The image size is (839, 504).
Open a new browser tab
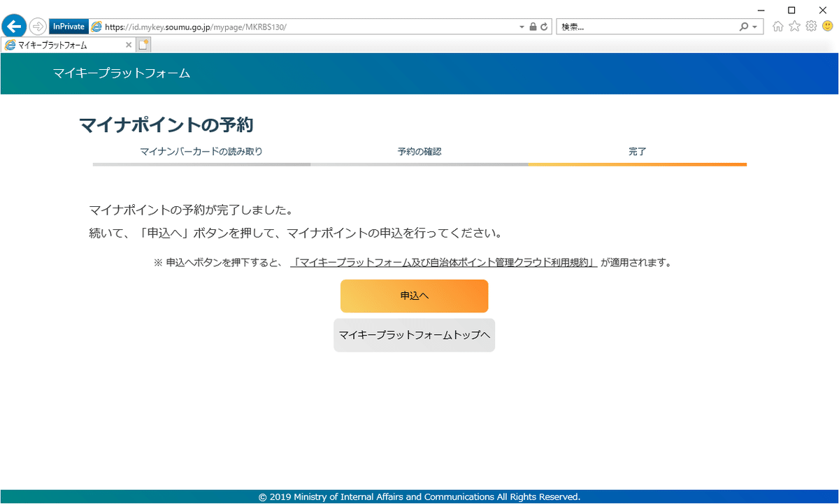click(x=143, y=43)
